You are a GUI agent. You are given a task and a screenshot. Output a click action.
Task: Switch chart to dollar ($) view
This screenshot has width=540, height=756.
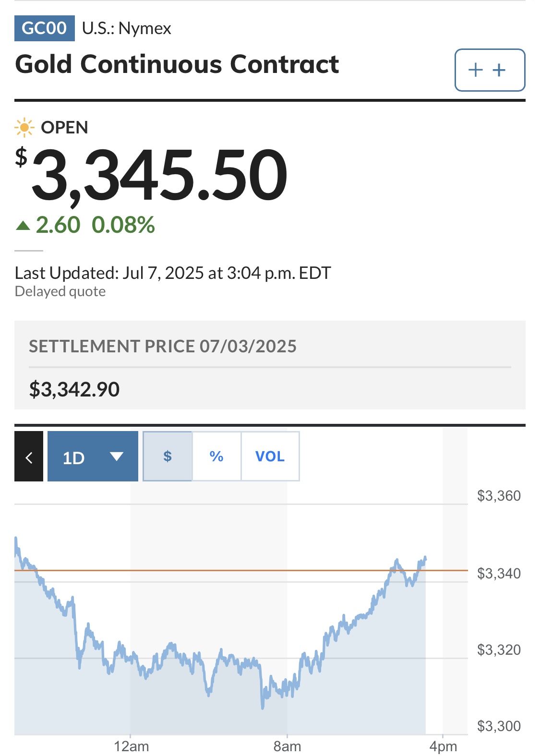(168, 456)
